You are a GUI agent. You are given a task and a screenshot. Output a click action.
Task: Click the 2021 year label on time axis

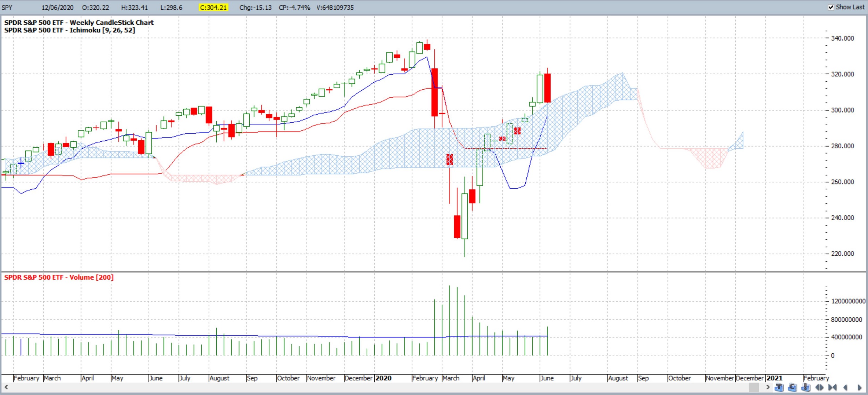click(x=774, y=378)
